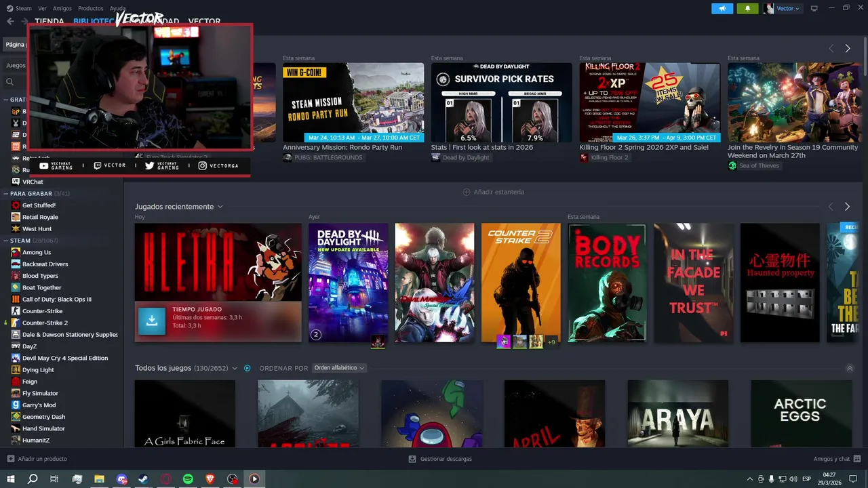Switch to the TIENDA tab
Image resolution: width=868 pixels, height=488 pixels.
point(50,21)
